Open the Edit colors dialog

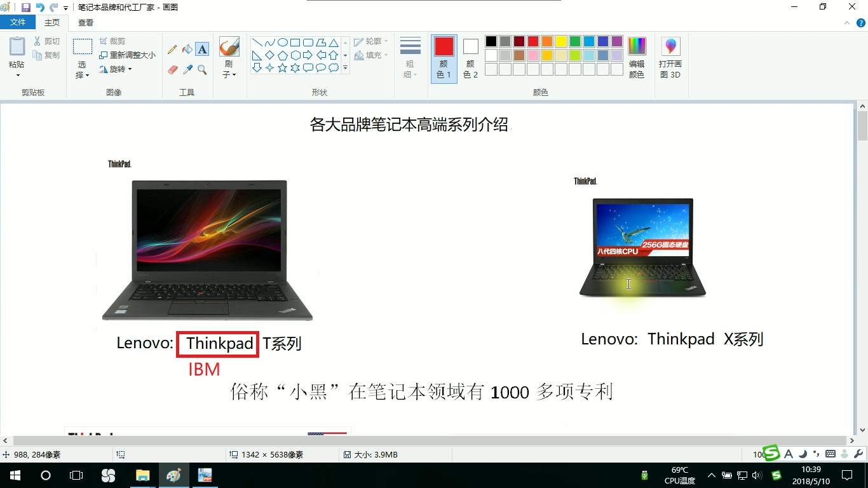click(637, 57)
